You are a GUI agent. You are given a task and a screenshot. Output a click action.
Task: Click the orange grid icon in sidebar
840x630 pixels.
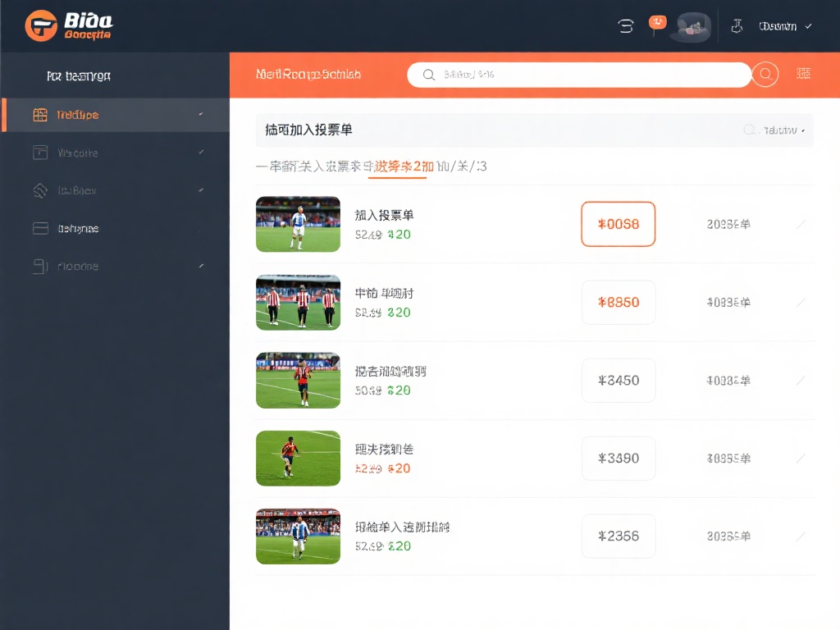(40, 115)
